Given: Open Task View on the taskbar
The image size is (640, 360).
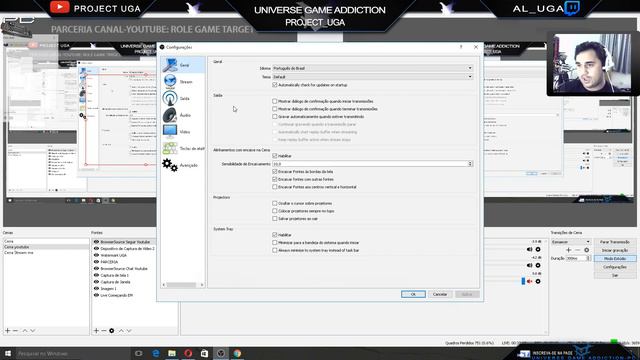Looking at the screenshot, I should [139, 353].
